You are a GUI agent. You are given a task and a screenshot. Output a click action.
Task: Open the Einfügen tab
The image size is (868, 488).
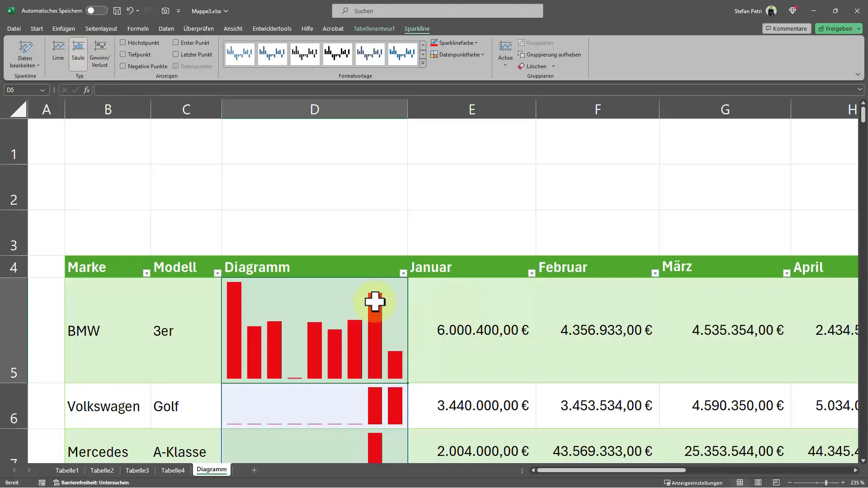click(64, 28)
